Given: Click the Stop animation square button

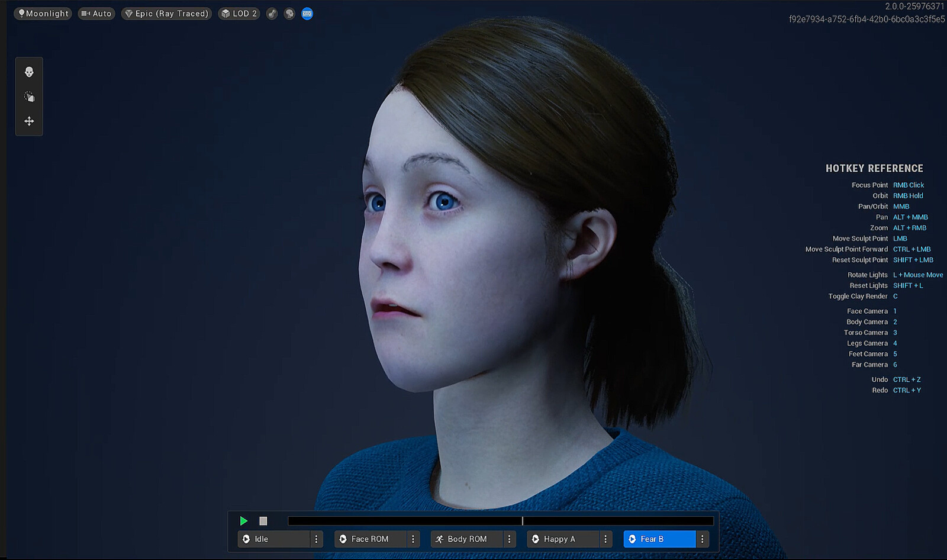Looking at the screenshot, I should (263, 521).
